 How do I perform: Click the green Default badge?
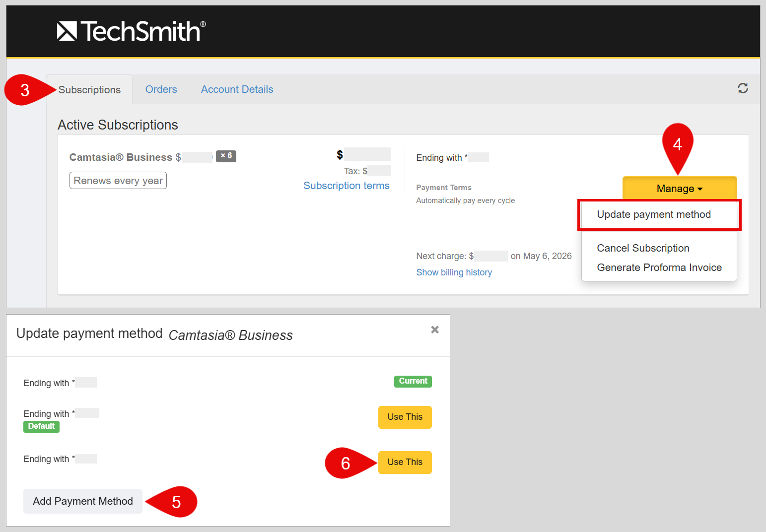[x=42, y=427]
